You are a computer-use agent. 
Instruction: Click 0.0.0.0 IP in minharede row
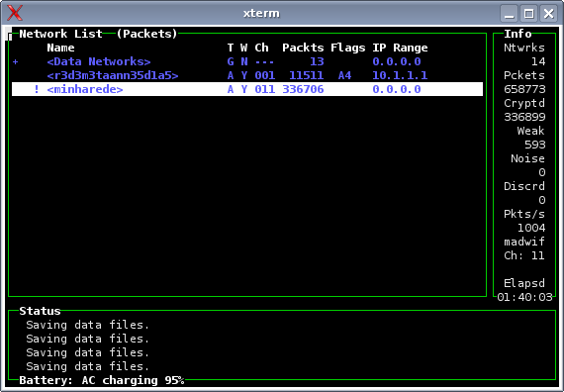click(x=397, y=89)
